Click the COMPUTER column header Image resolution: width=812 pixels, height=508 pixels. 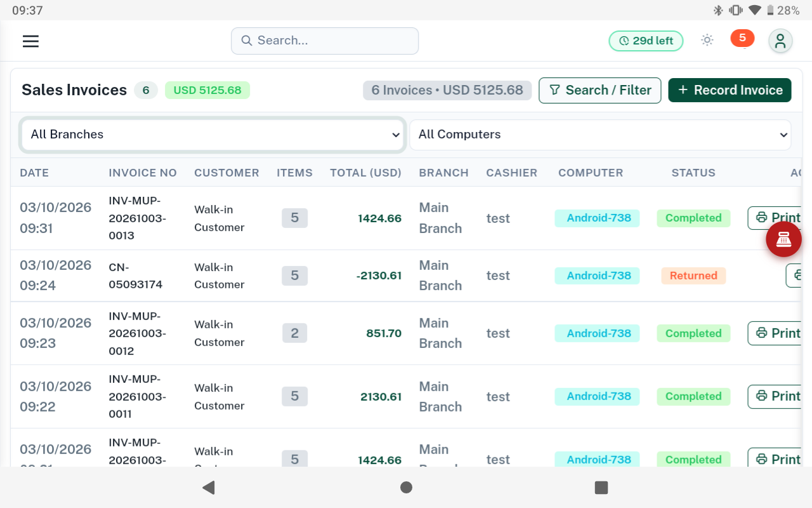[x=591, y=173]
